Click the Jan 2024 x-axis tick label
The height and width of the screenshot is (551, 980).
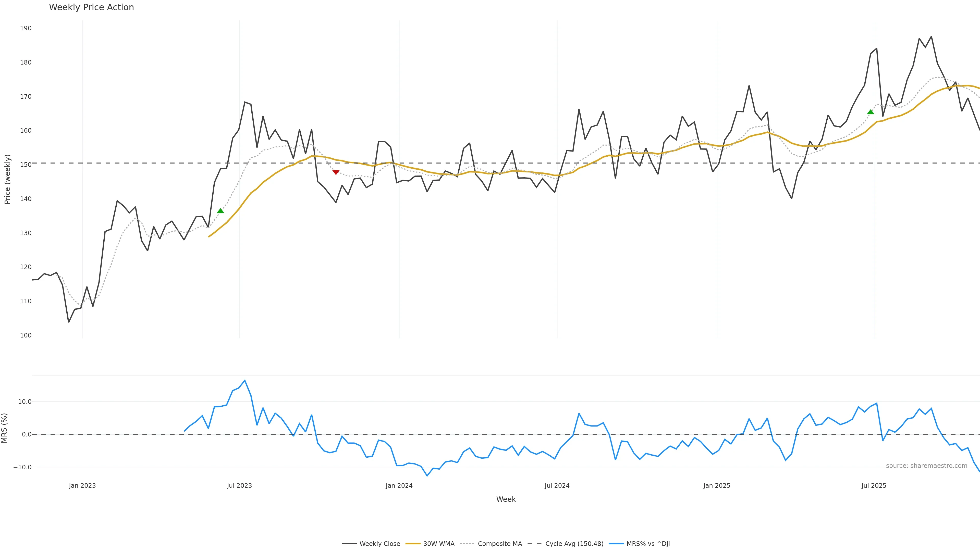[x=399, y=486]
